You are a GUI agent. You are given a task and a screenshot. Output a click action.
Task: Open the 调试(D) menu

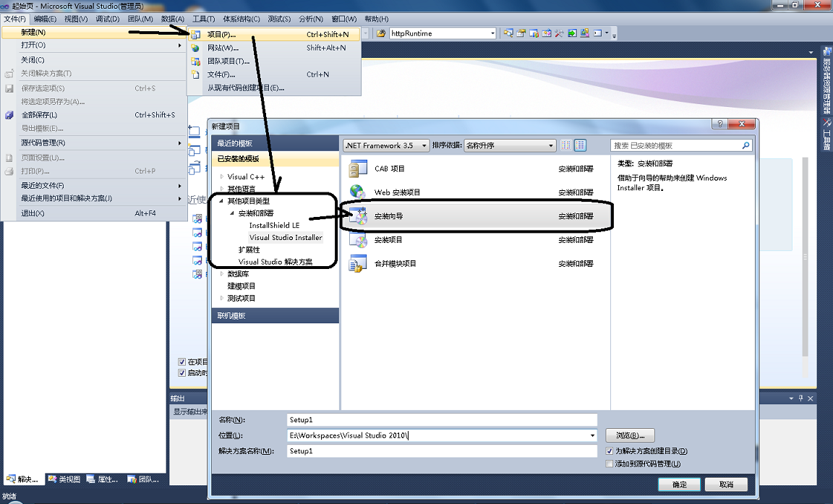click(107, 19)
